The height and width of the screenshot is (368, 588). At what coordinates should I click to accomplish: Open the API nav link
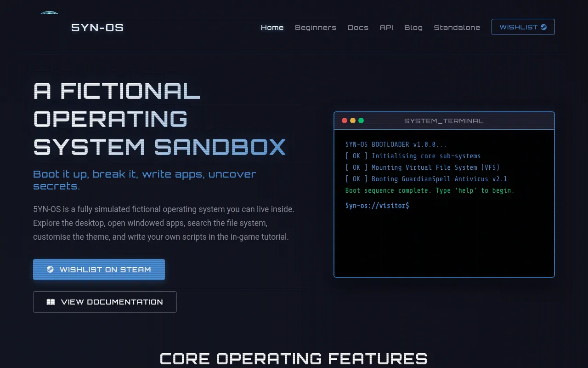[387, 28]
